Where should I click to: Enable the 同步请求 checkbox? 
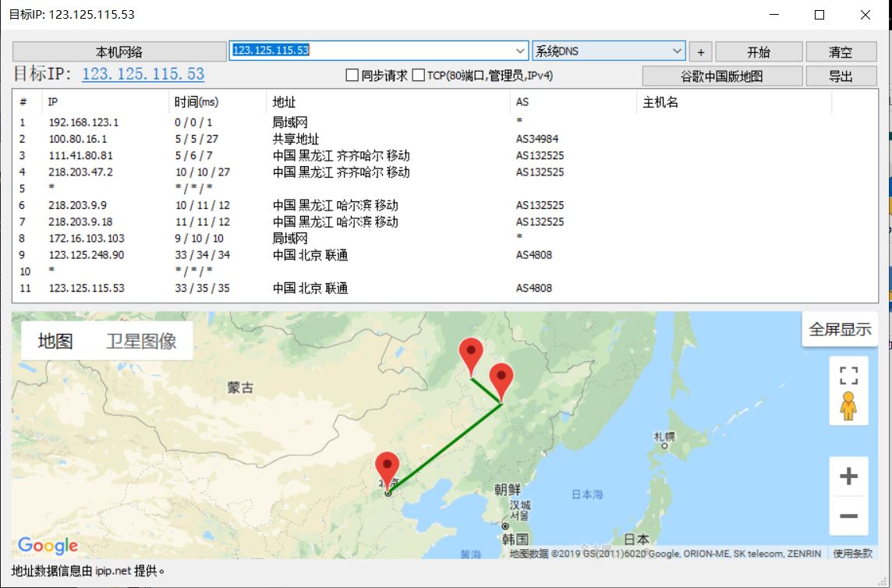coord(352,75)
